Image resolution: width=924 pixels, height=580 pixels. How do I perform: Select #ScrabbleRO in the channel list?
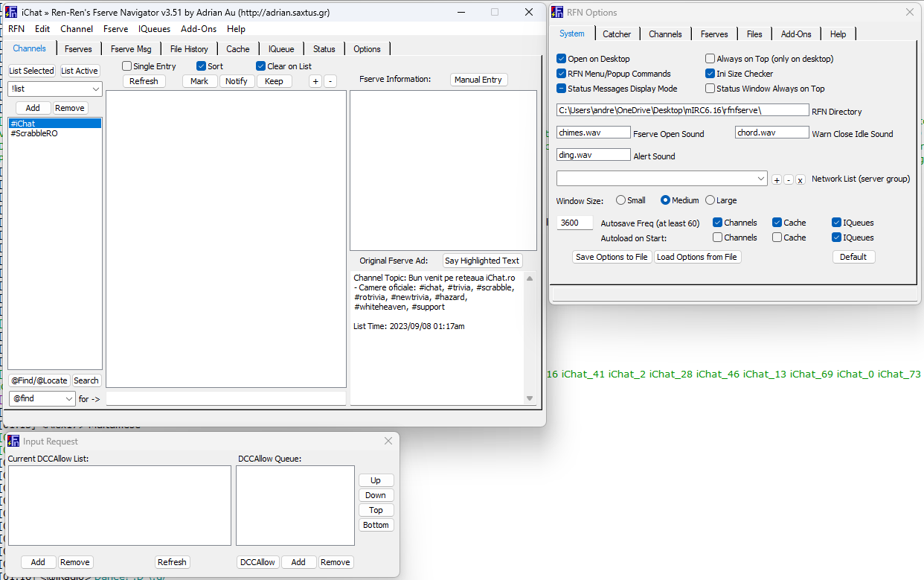[x=55, y=133]
